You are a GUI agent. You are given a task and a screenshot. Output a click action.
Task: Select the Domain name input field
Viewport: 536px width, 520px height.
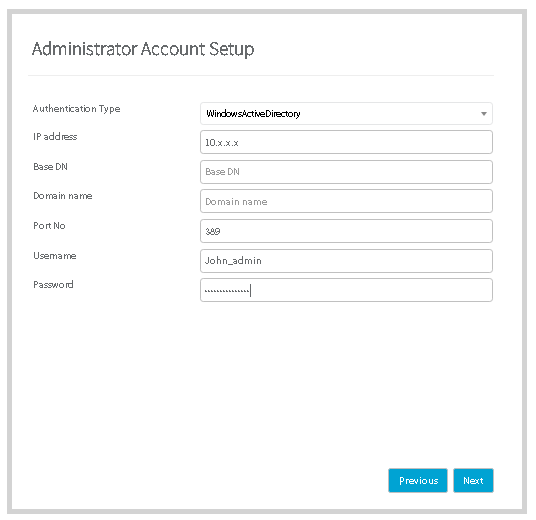(346, 201)
